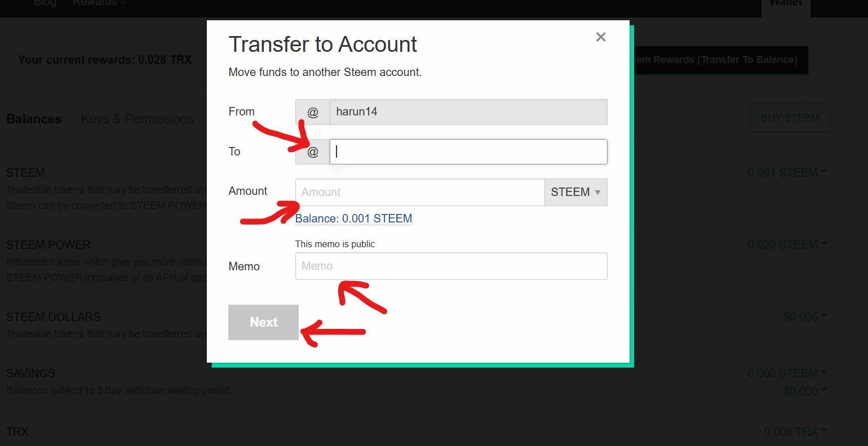
Task: Click the STEEM balance heading
Action: pos(25,173)
